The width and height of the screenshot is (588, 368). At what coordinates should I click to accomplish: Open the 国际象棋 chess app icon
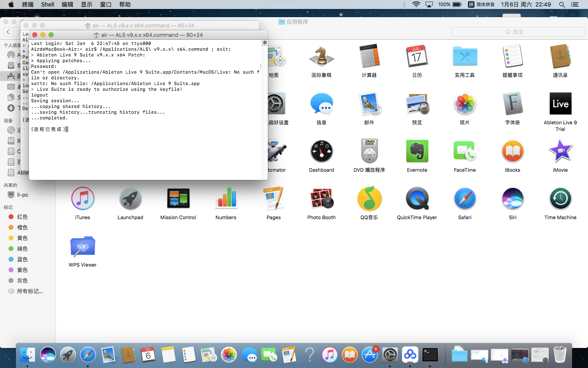321,57
